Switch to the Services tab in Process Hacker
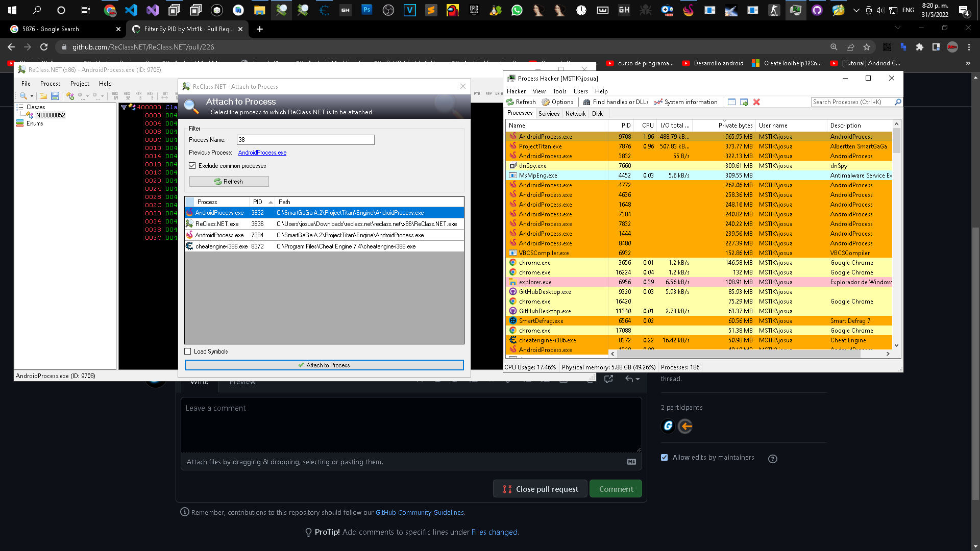 click(x=549, y=114)
